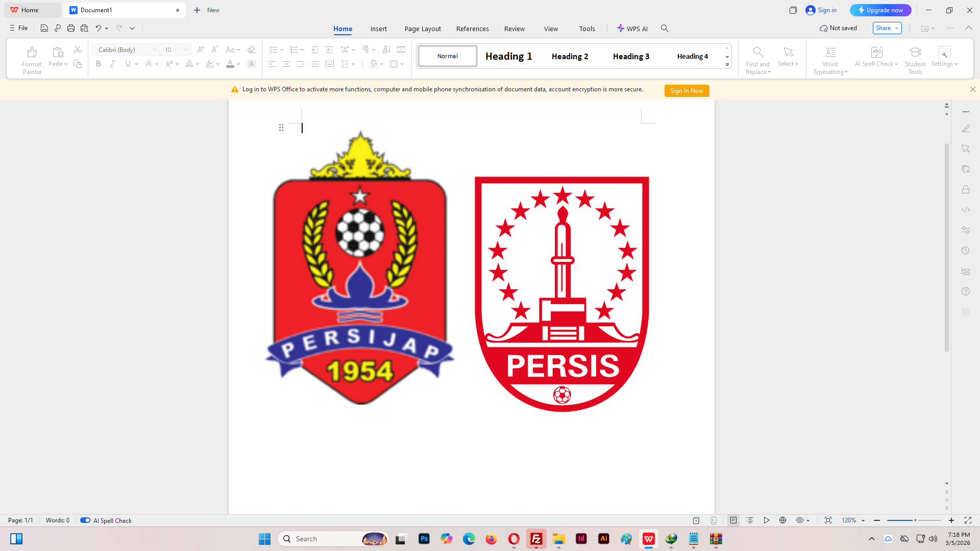Switch to the References tab
980x551 pixels.
(x=473, y=29)
